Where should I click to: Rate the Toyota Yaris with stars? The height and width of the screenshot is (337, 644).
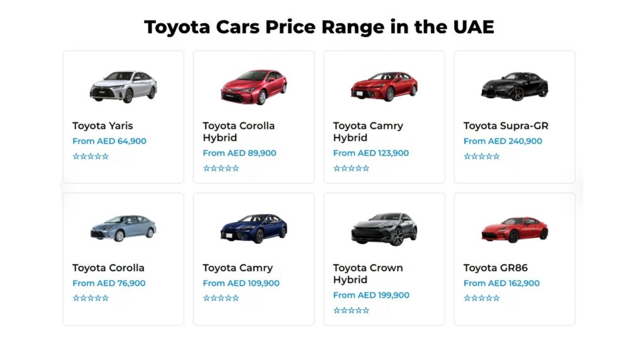[x=91, y=156]
